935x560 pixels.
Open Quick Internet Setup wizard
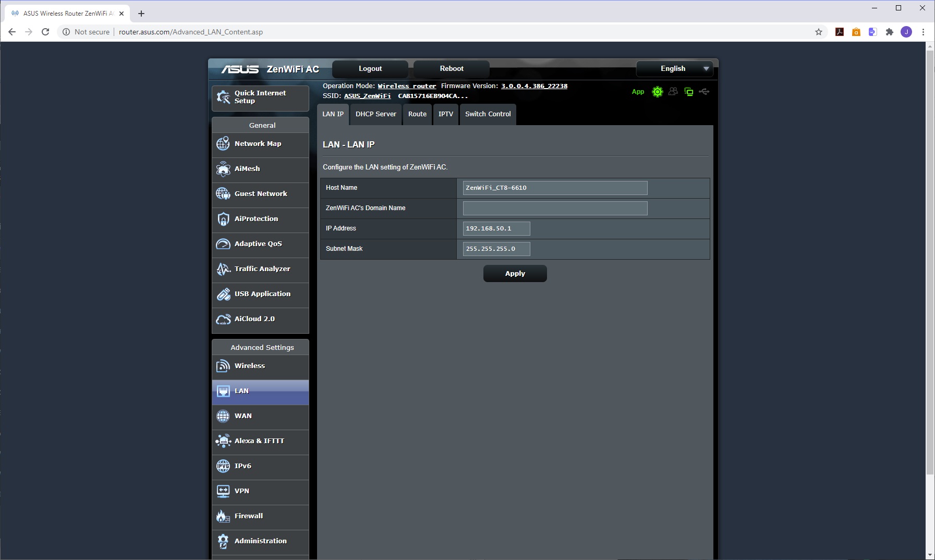point(260,98)
